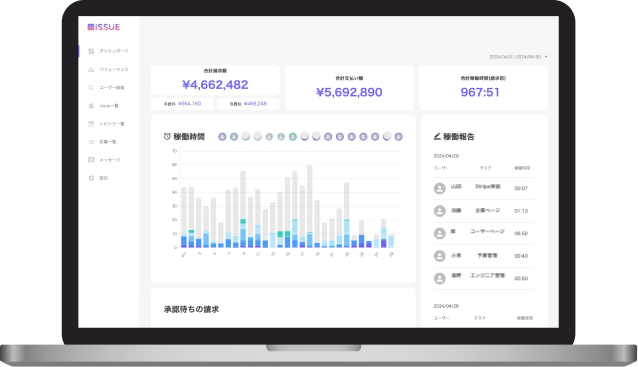
Task: Select the ユーザー検索 magnifier icon
Action: [x=91, y=87]
